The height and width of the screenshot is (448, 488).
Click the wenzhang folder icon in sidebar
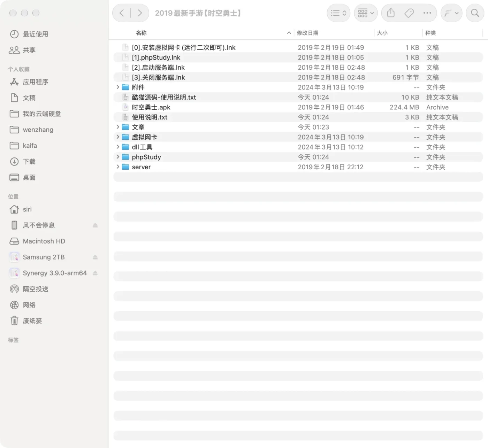pos(14,130)
